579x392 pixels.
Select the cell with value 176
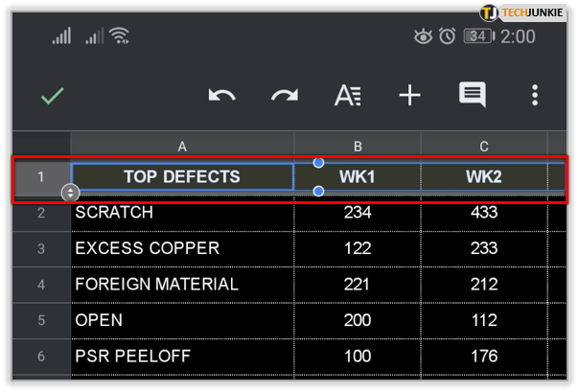point(484,357)
